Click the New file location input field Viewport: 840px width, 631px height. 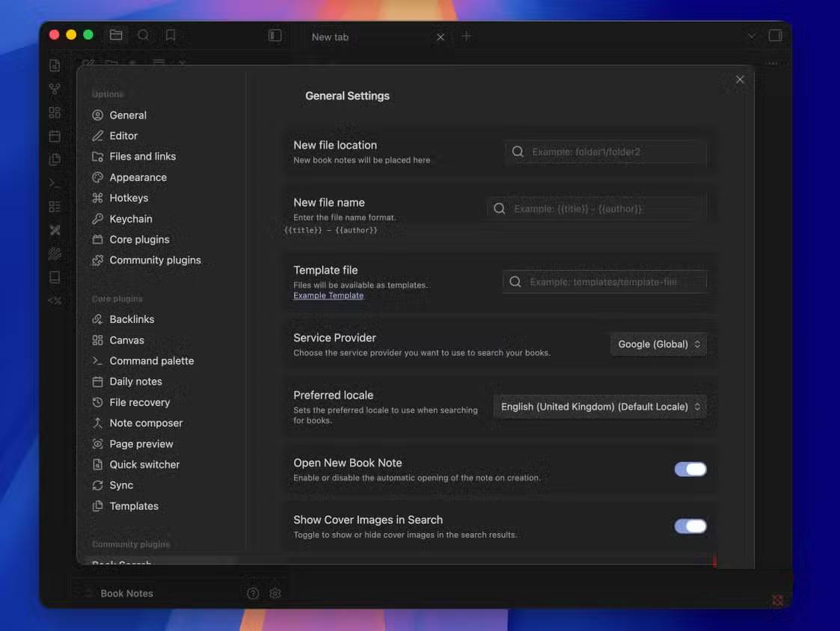point(613,152)
